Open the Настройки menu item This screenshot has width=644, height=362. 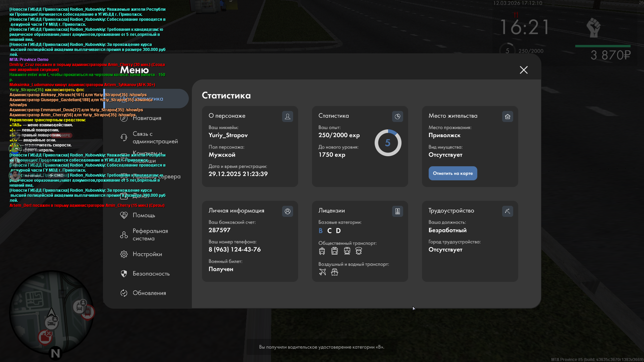(x=147, y=254)
